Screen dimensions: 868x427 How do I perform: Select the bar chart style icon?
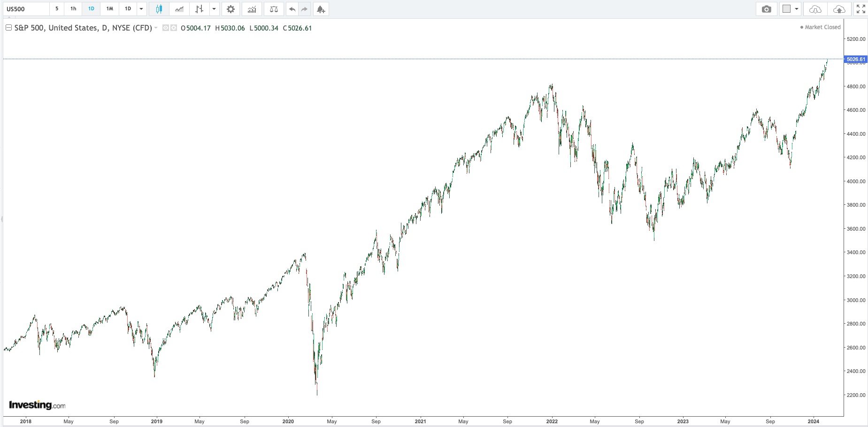click(200, 9)
